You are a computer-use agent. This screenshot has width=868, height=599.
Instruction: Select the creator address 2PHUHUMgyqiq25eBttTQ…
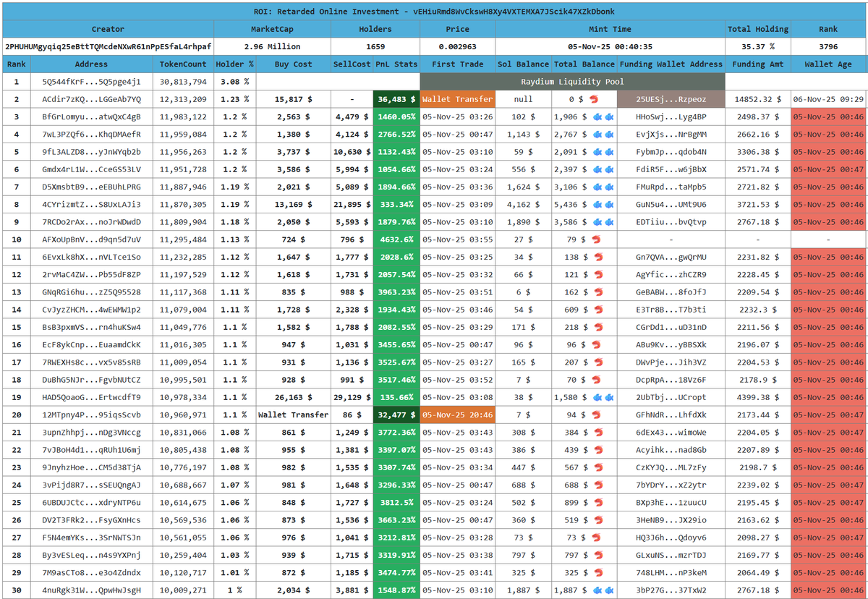108,46
